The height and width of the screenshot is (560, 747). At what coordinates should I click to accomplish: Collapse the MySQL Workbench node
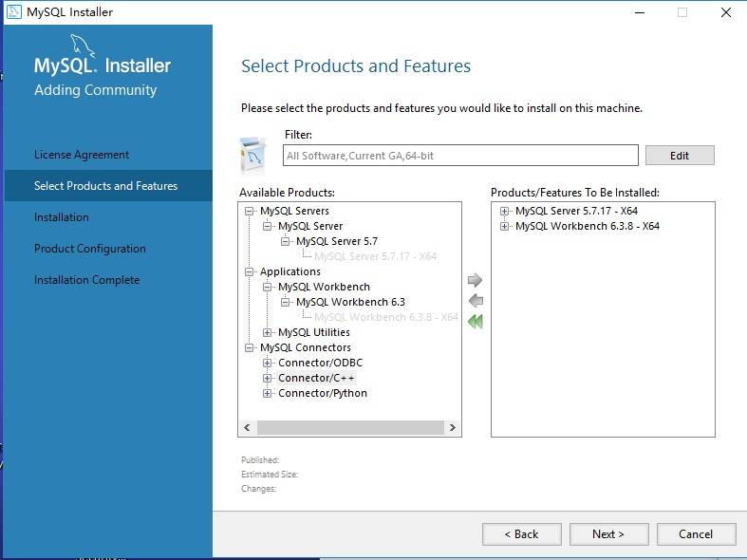[x=268, y=288]
